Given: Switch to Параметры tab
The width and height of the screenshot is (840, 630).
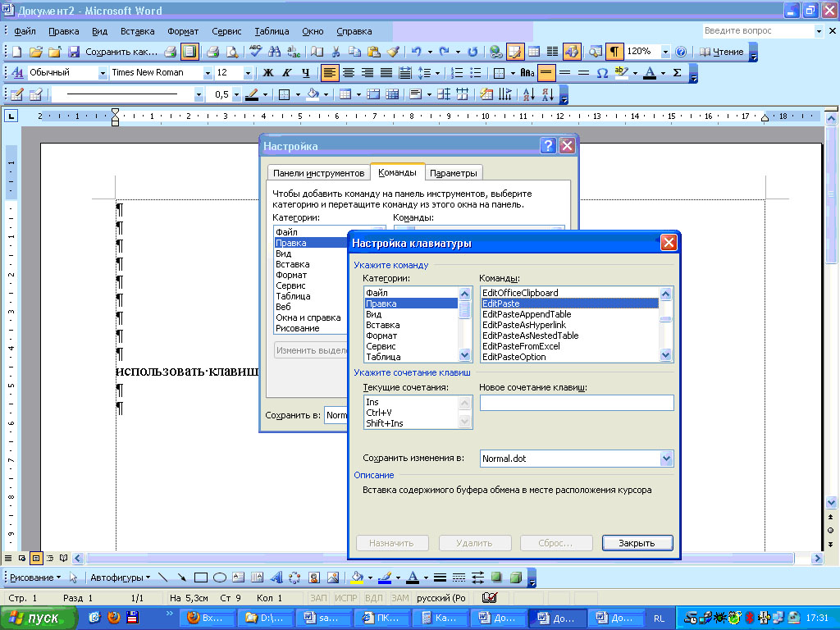Looking at the screenshot, I should 453,173.
